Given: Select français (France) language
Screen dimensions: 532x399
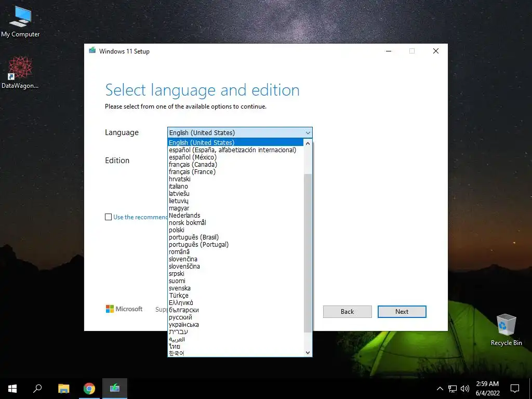Looking at the screenshot, I should click(x=235, y=171).
